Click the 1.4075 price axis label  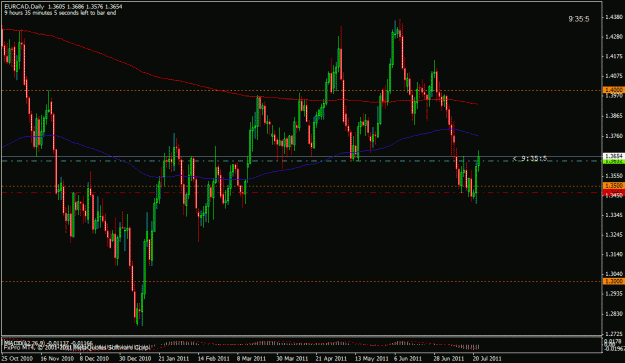[614, 76]
